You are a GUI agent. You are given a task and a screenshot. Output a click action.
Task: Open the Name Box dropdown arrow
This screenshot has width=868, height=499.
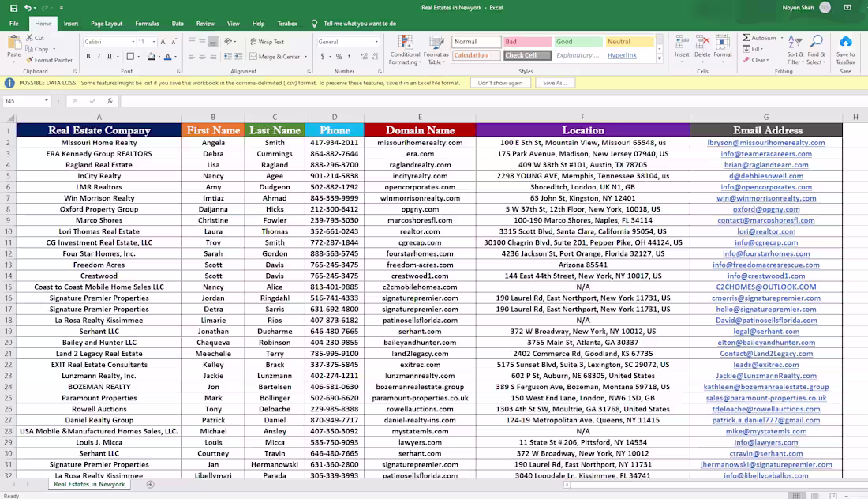46,101
